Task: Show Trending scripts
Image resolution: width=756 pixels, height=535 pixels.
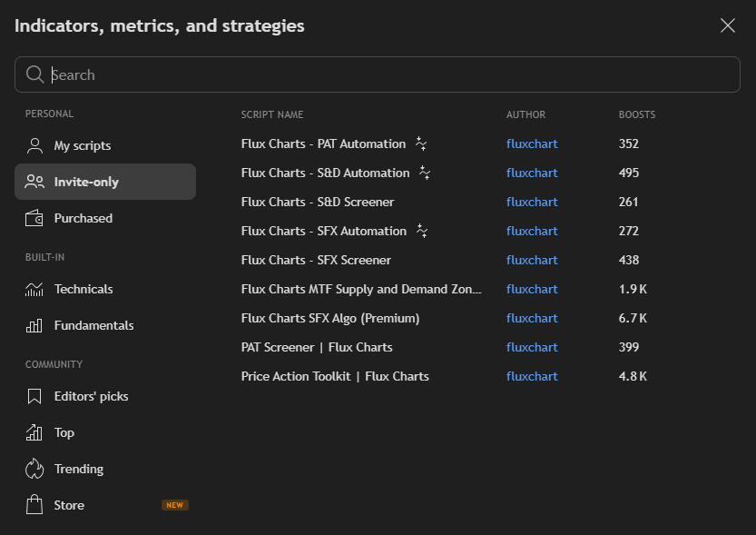Action: pyautogui.click(x=105, y=469)
